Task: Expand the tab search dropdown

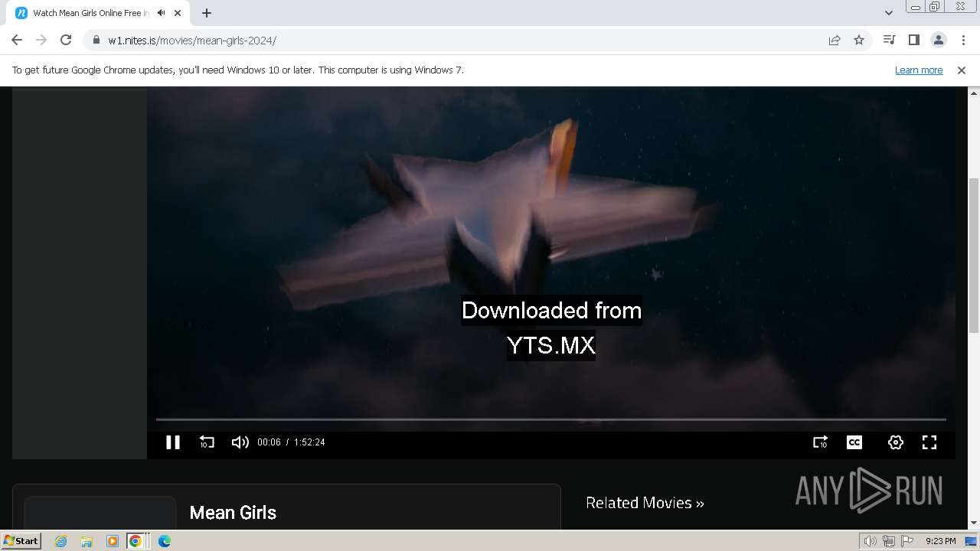Action: click(889, 13)
